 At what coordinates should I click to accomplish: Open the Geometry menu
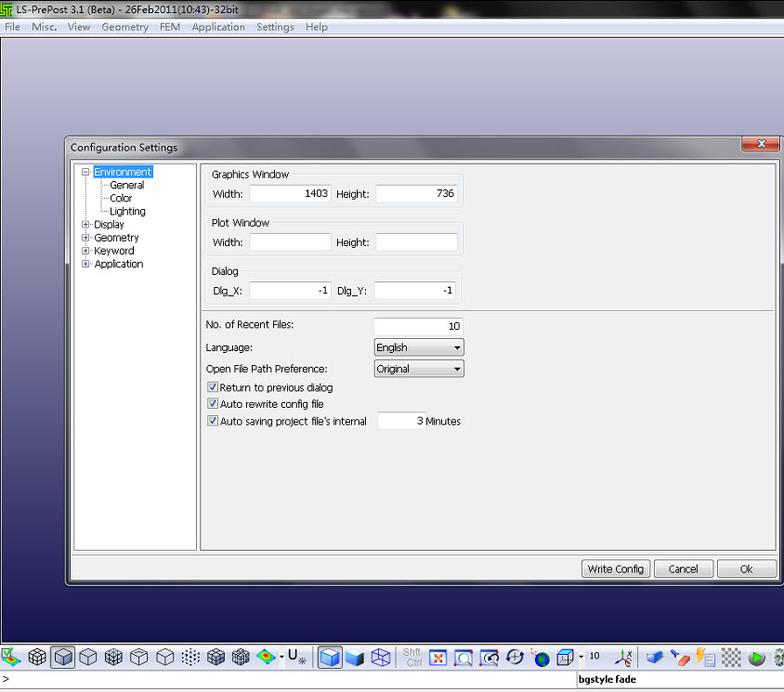pyautogui.click(x=125, y=27)
